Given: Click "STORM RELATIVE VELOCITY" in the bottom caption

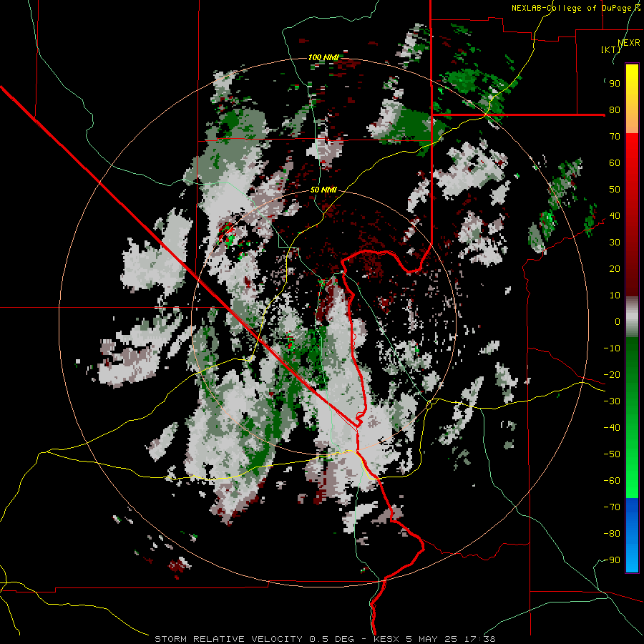Looking at the screenshot, I should point(229,639).
